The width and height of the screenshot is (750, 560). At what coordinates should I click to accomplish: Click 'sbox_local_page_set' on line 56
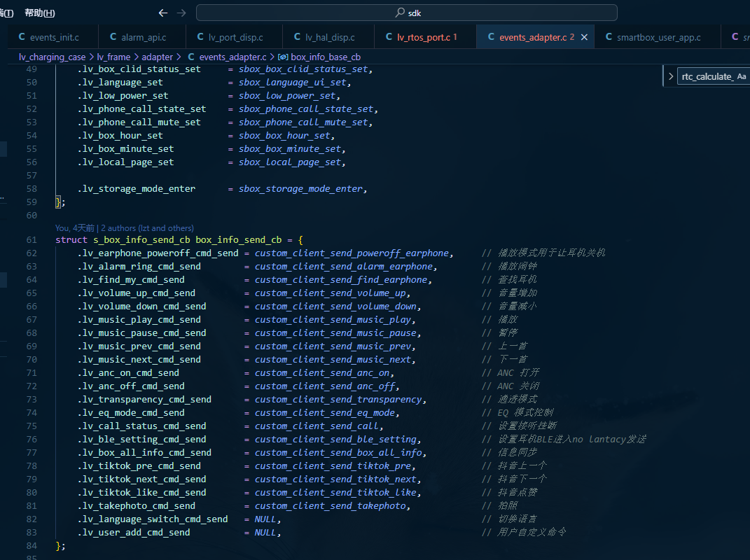pos(289,162)
